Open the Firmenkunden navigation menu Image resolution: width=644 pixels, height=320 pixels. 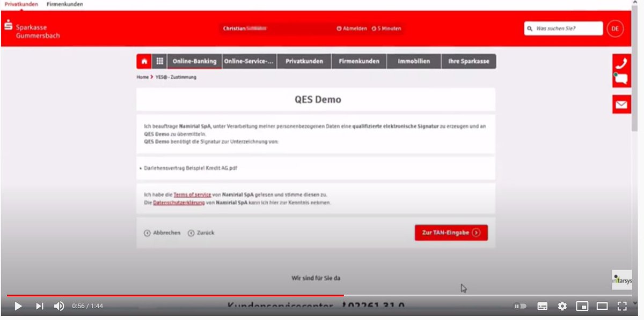pos(359,61)
